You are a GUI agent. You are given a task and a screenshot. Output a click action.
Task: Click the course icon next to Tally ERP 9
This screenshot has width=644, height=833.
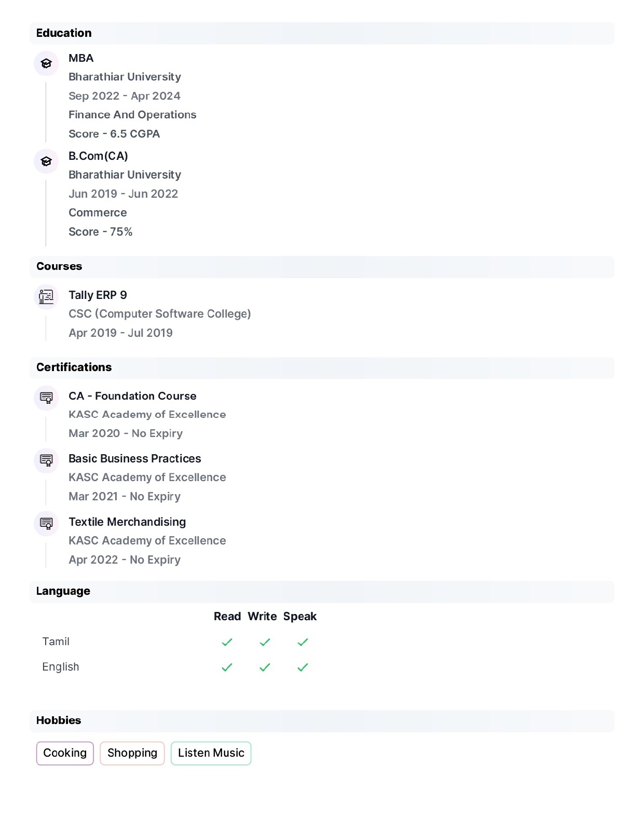point(46,296)
